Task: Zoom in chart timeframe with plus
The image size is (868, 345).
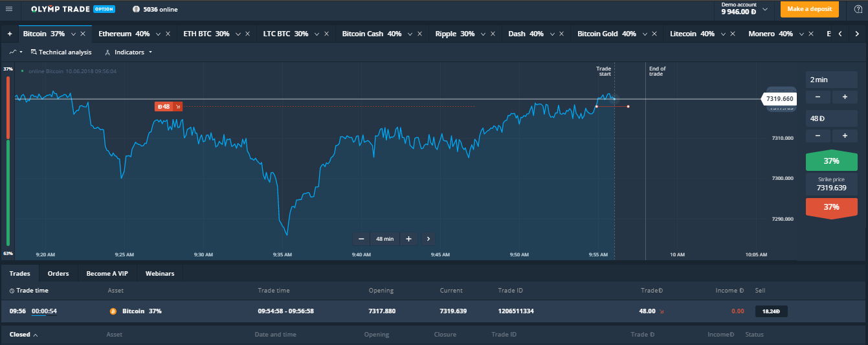Action: pos(408,239)
